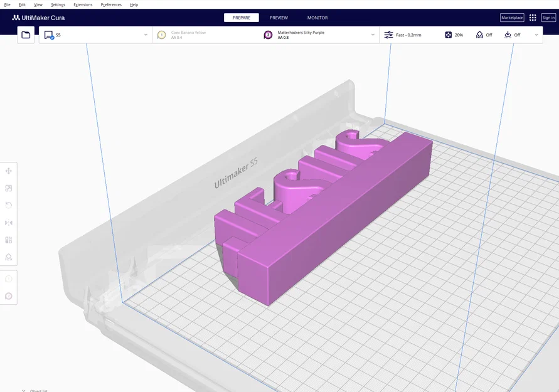559x392 pixels.
Task: Select the Mirror tool in left toolbar
Action: pyautogui.click(x=9, y=223)
